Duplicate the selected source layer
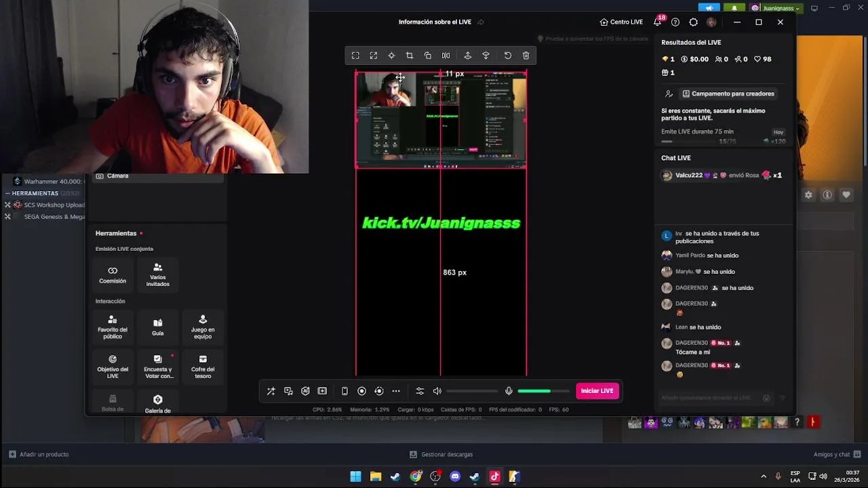 click(428, 56)
